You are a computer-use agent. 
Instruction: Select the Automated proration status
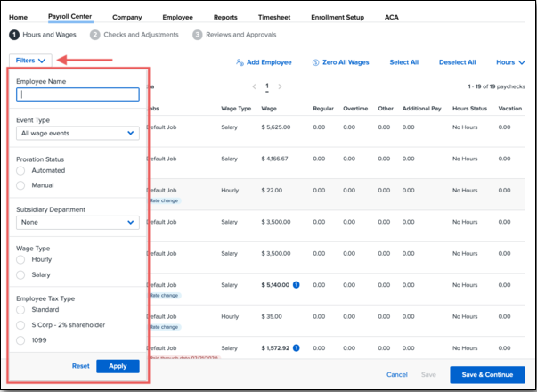pyautogui.click(x=21, y=170)
